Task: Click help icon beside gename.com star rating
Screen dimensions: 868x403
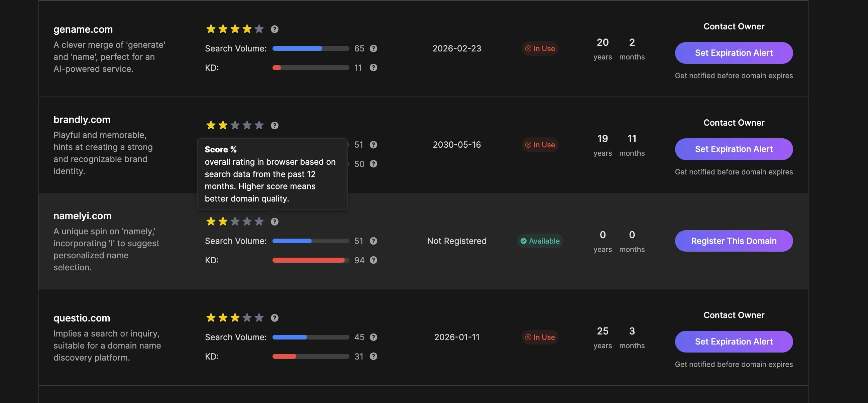Action: (274, 29)
